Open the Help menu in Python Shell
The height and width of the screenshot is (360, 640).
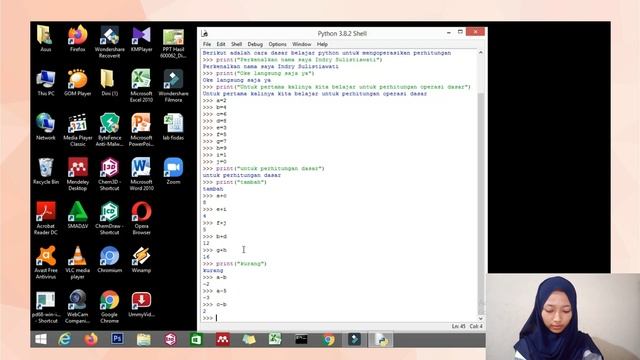pyautogui.click(x=322, y=44)
